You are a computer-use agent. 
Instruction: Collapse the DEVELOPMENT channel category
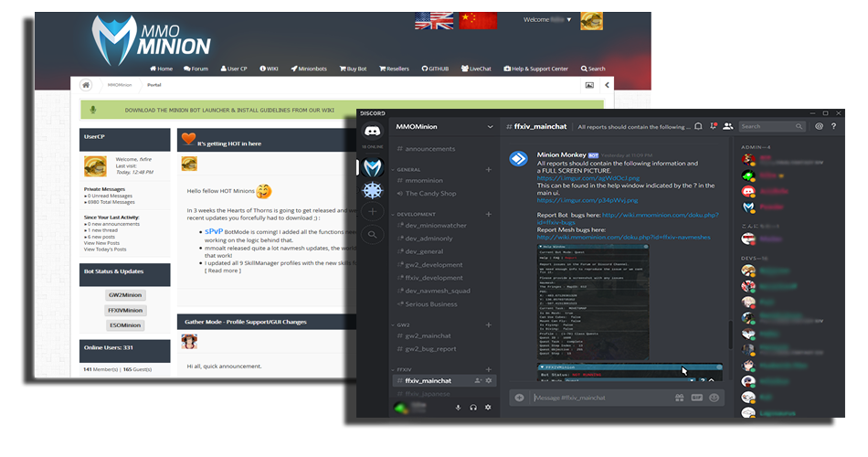[416, 214]
